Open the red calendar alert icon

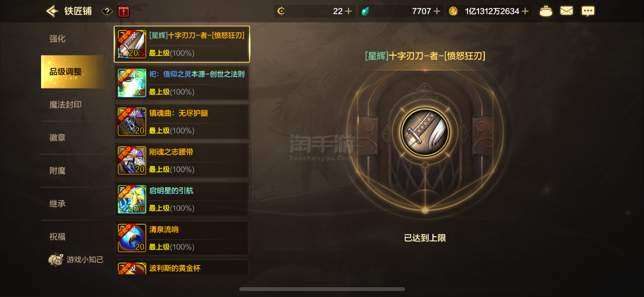tap(124, 11)
